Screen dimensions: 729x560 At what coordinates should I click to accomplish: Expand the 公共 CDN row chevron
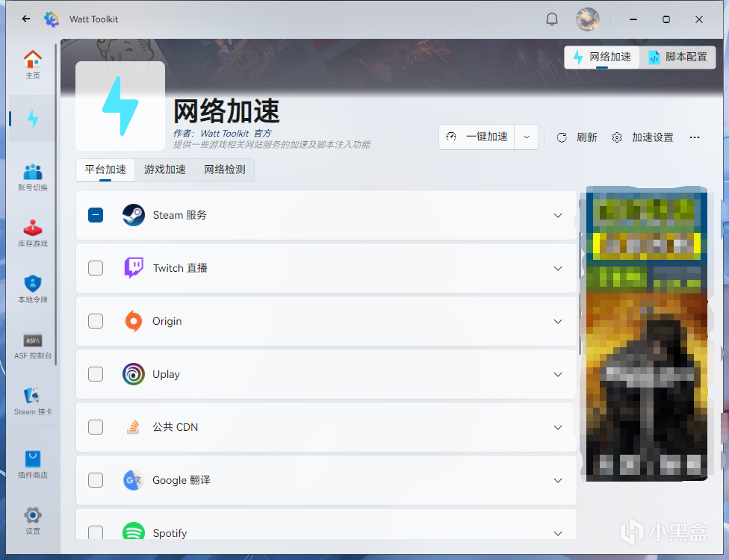coord(558,428)
